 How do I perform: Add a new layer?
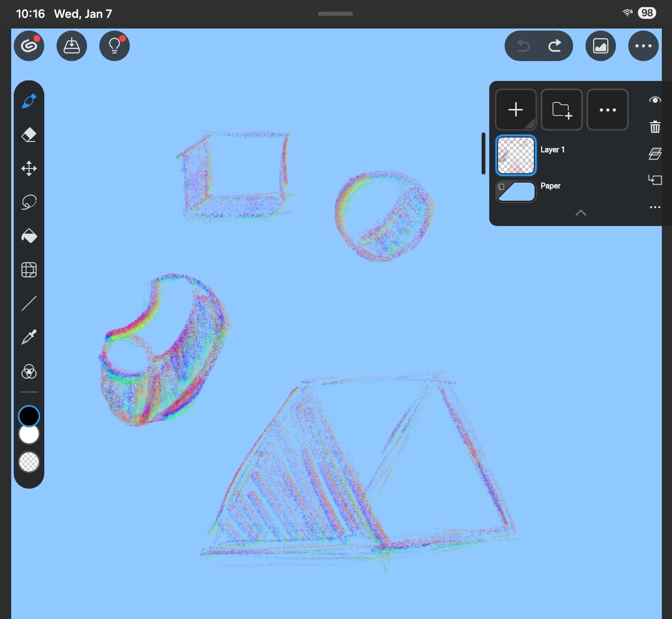click(516, 110)
